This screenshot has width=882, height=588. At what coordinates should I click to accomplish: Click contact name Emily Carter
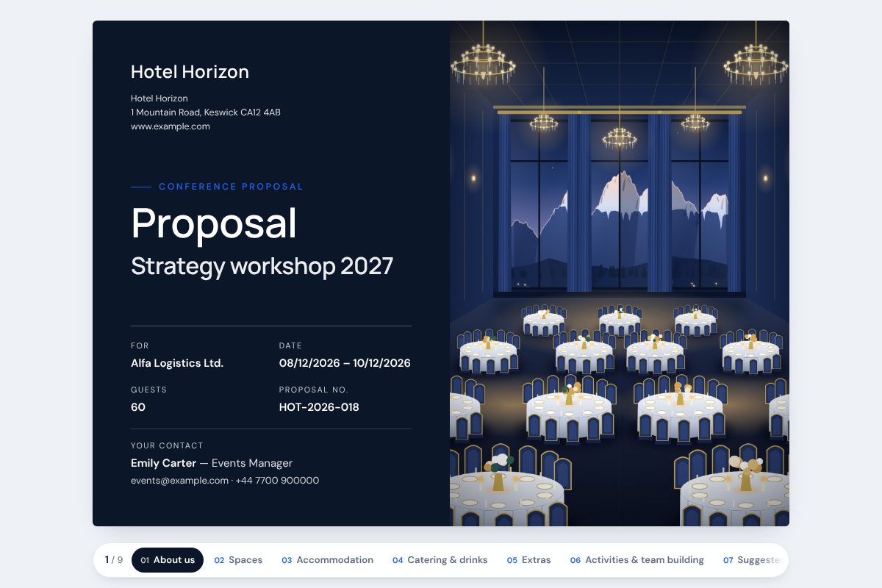163,463
